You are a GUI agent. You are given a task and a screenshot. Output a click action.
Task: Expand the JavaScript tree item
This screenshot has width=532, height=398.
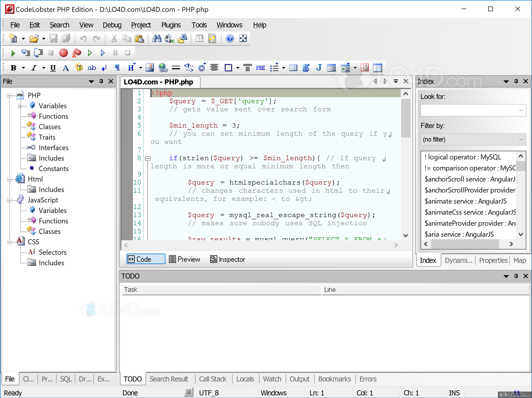(9, 200)
